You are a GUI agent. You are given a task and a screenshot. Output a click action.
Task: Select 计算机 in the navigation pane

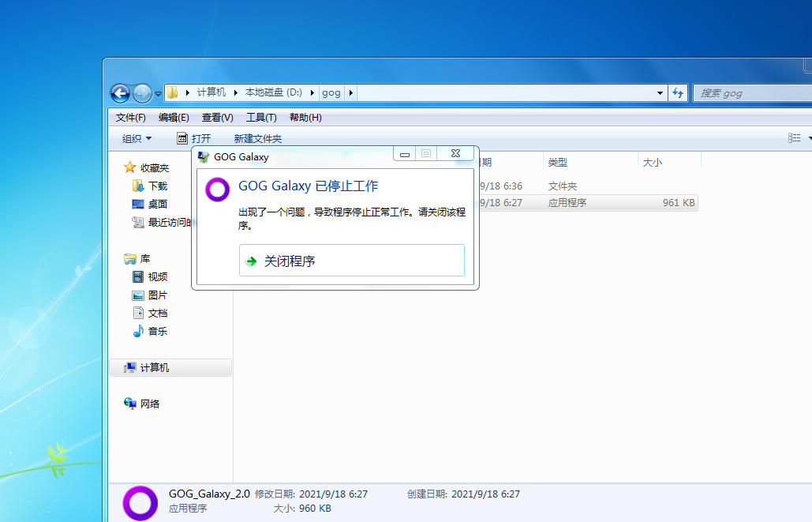170,367
